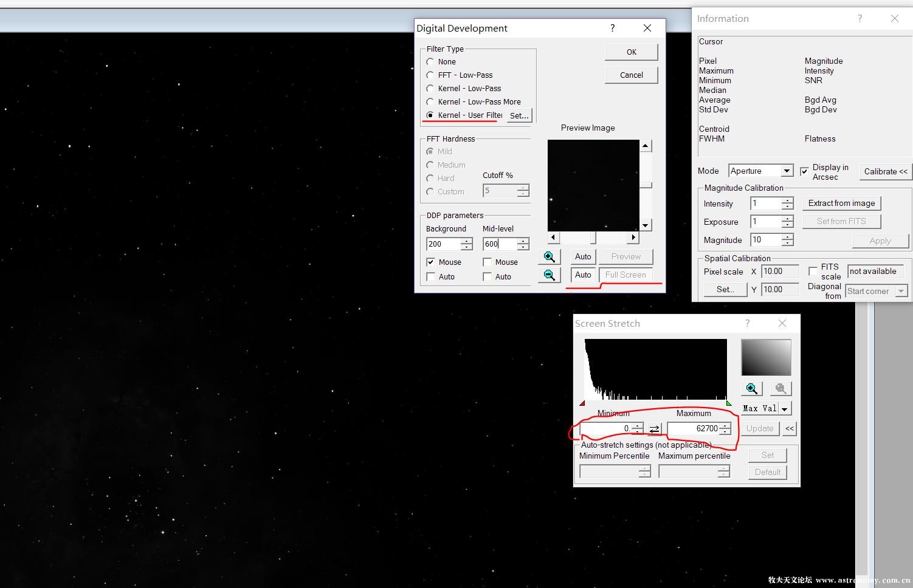Click the Auto button beside Full Screen

pyautogui.click(x=583, y=275)
